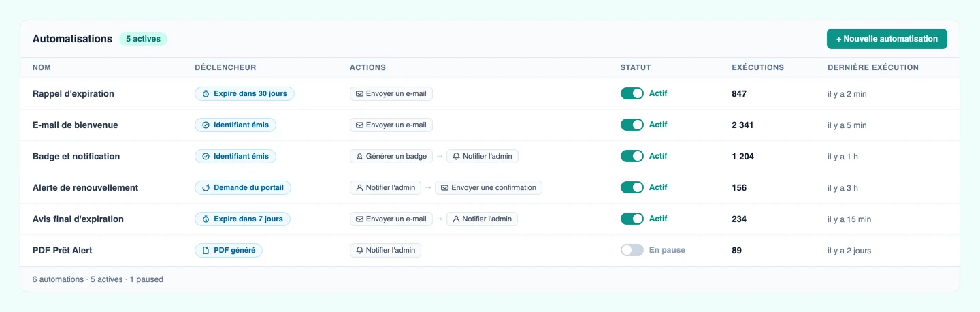
Task: Deactivate the Avis final d'expiration toggle
Action: point(632,219)
